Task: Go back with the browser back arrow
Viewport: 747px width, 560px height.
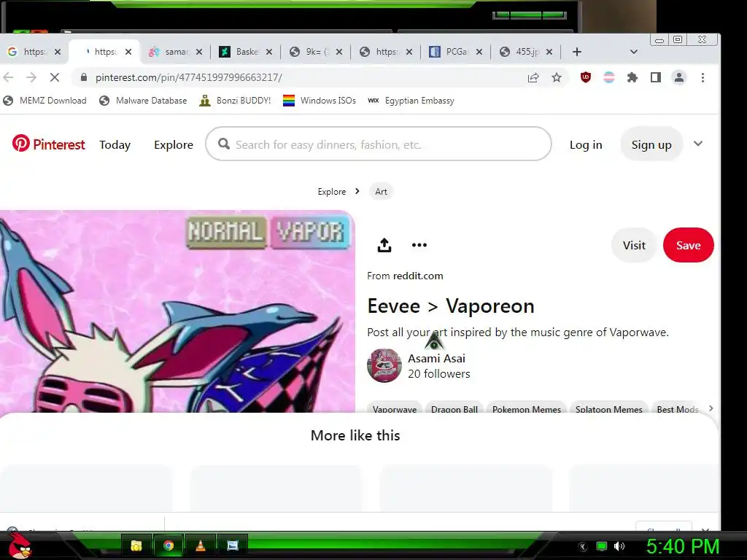Action: coord(9,77)
